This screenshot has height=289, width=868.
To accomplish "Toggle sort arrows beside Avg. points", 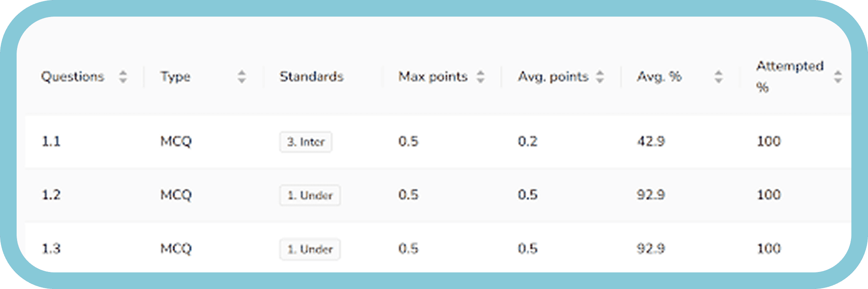I will click(x=599, y=76).
